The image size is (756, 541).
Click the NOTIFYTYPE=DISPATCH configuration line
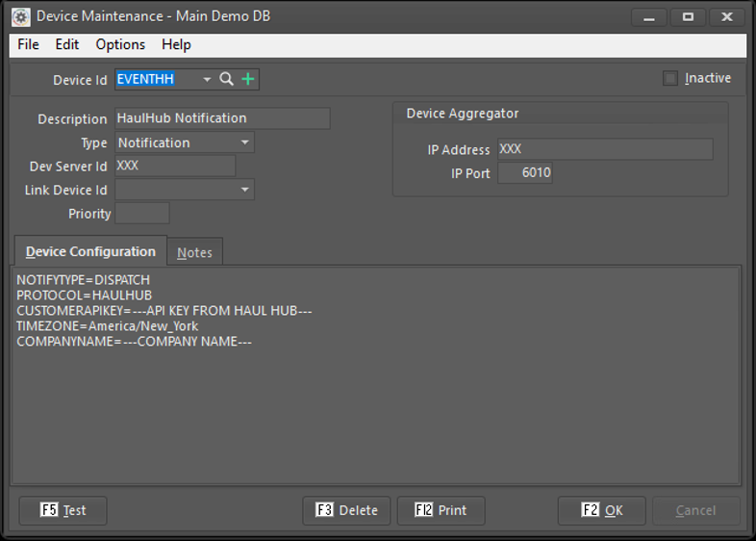coord(84,280)
